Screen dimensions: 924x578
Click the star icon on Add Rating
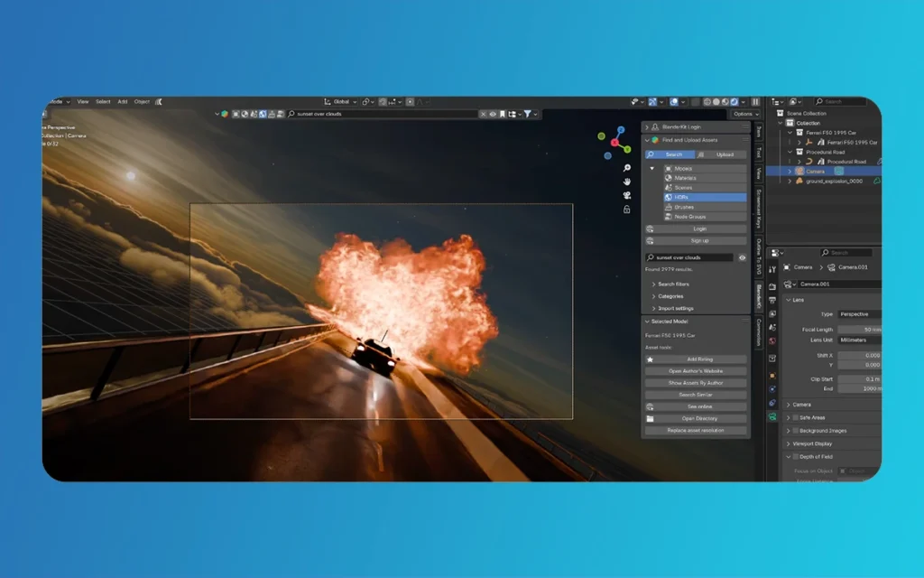pyautogui.click(x=650, y=359)
